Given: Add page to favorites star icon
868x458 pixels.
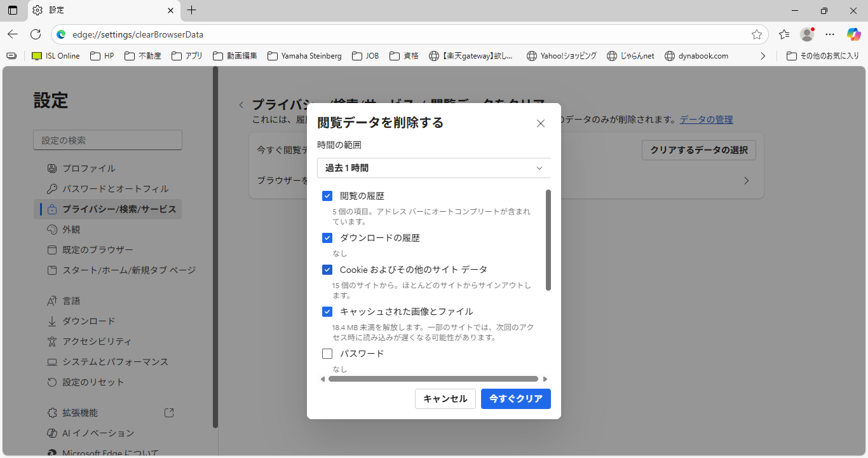Looking at the screenshot, I should [756, 34].
